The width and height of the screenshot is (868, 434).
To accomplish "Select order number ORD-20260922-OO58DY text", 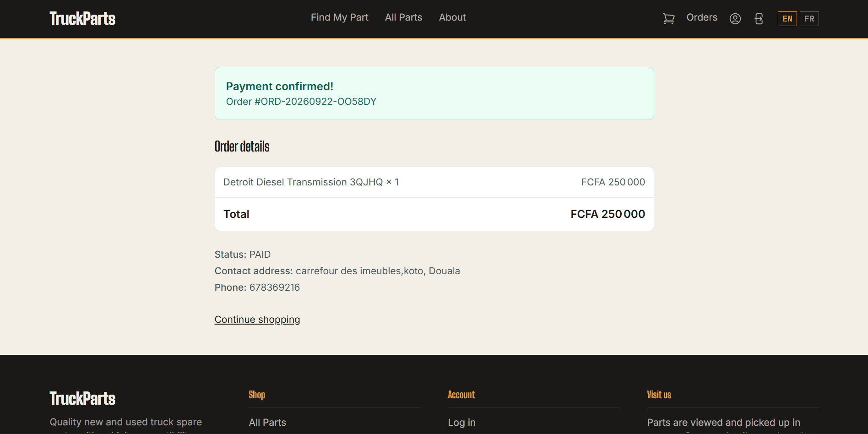I will (315, 102).
